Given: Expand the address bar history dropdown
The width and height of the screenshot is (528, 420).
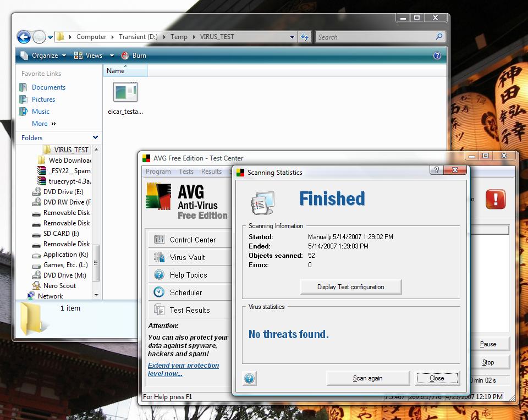Looking at the screenshot, I should click(292, 37).
